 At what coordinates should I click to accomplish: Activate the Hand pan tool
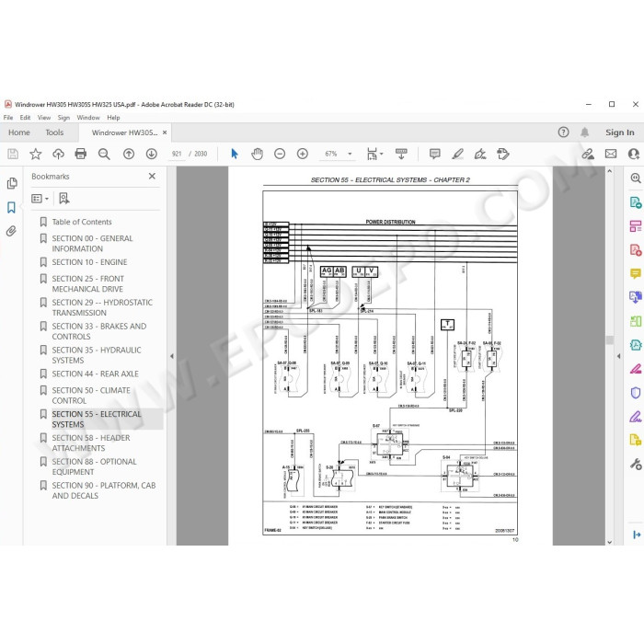coord(257,154)
